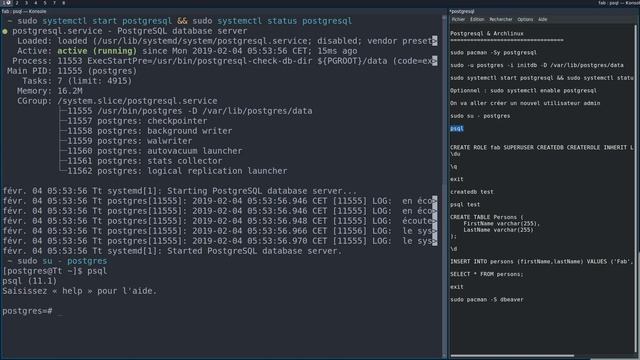Click the postgres=# prompt in the terminal
The image size is (640, 360).
click(27, 311)
